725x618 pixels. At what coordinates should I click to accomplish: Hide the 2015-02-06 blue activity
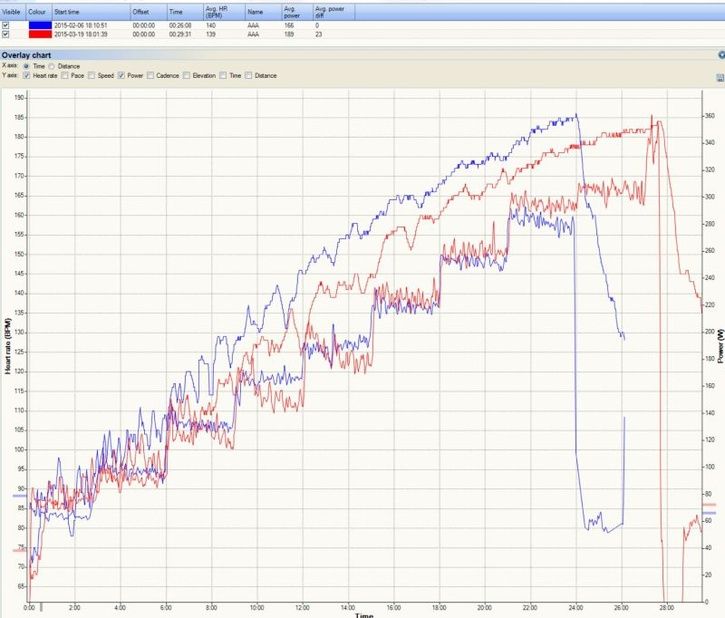tap(6, 24)
